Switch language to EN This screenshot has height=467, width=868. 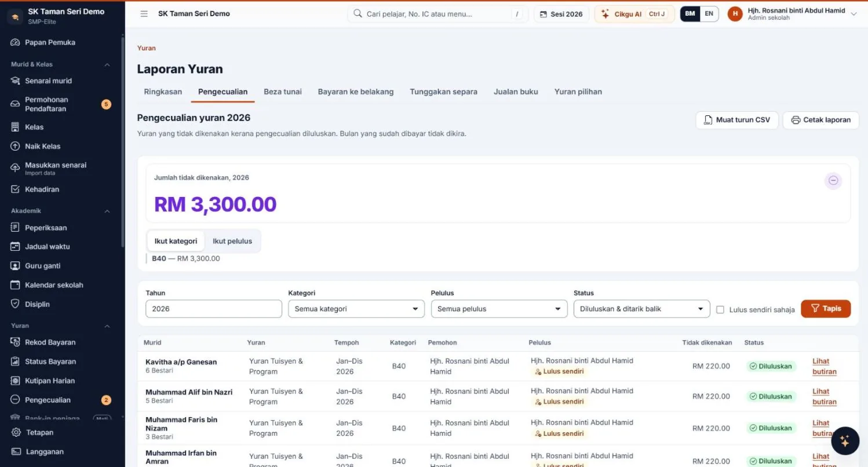(x=709, y=14)
